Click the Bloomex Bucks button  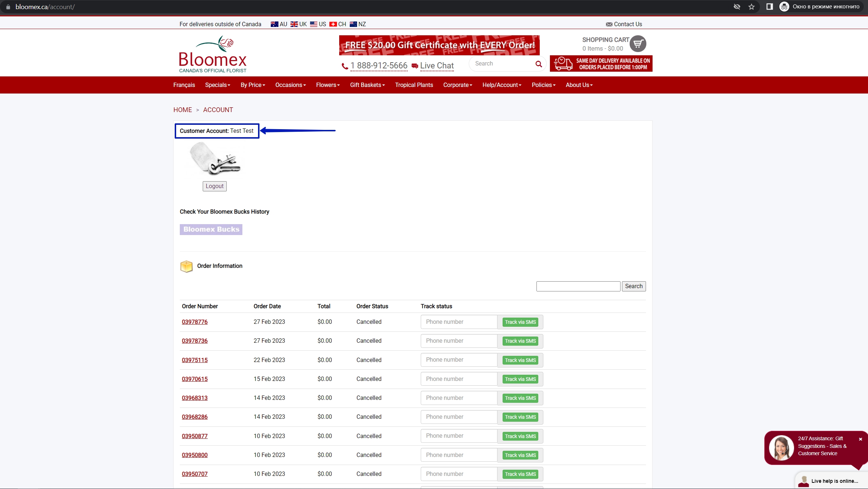pyautogui.click(x=211, y=230)
